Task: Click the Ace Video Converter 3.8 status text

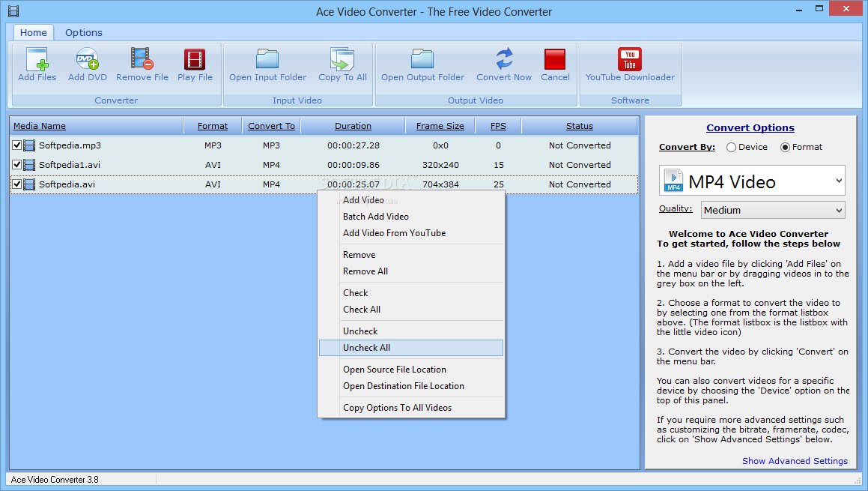Action: 55,480
